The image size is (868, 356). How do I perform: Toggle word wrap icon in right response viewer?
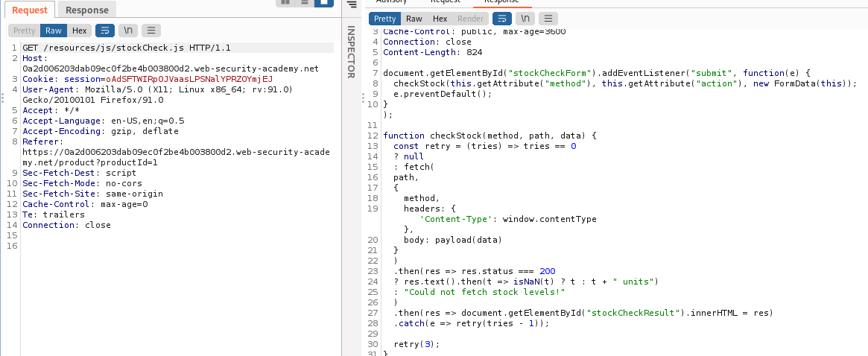click(502, 19)
